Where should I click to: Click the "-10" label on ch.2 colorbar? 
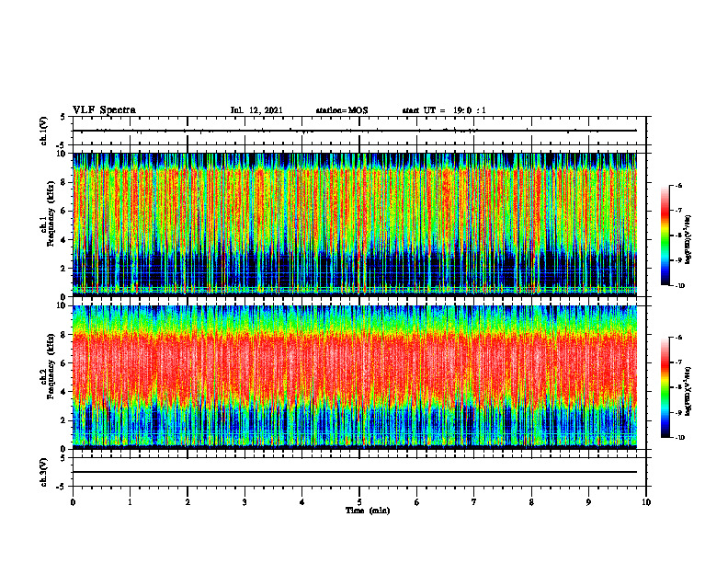(x=680, y=437)
